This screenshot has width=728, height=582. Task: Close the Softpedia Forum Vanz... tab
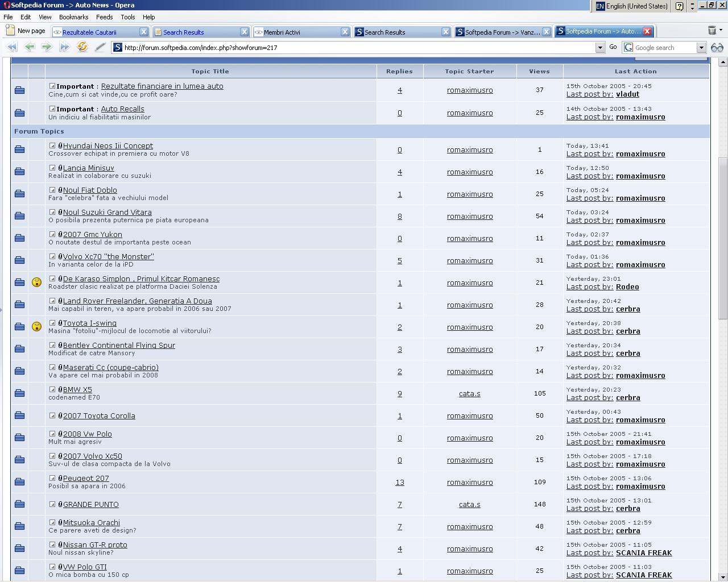547,32
